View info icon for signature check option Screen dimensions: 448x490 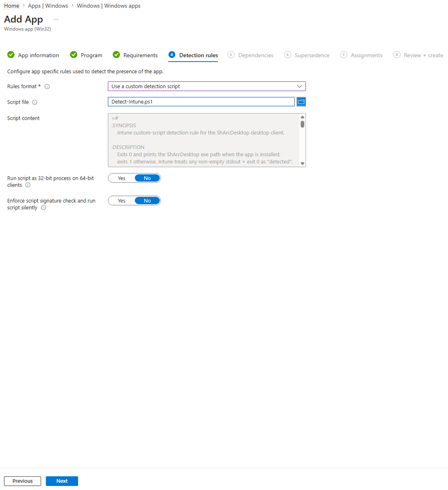[x=43, y=208]
